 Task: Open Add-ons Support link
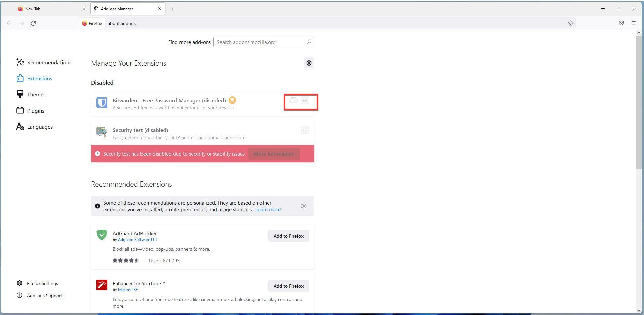tap(40, 296)
